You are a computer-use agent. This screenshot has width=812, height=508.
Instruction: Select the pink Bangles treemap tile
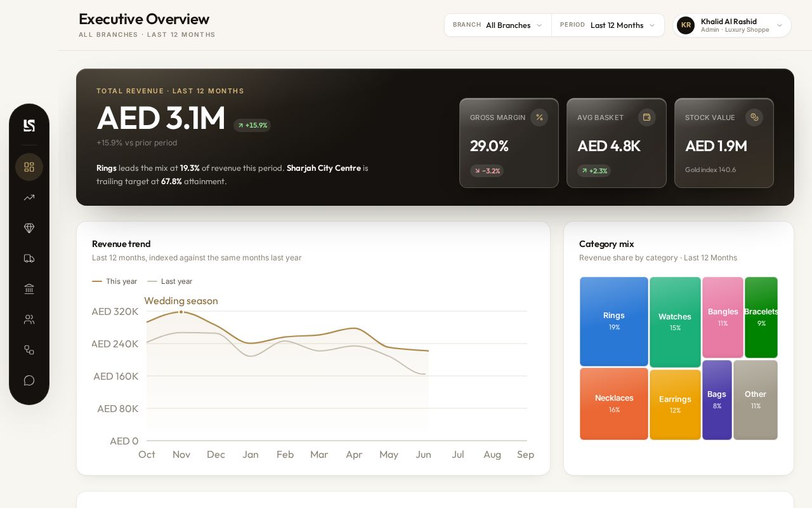[x=723, y=317]
